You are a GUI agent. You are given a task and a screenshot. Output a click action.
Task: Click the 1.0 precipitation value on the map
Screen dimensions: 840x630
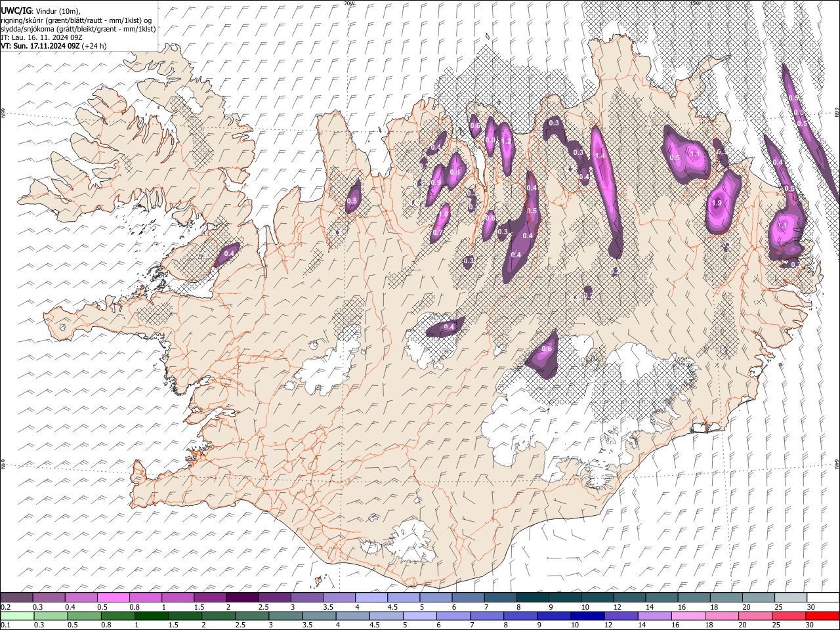tap(444, 214)
